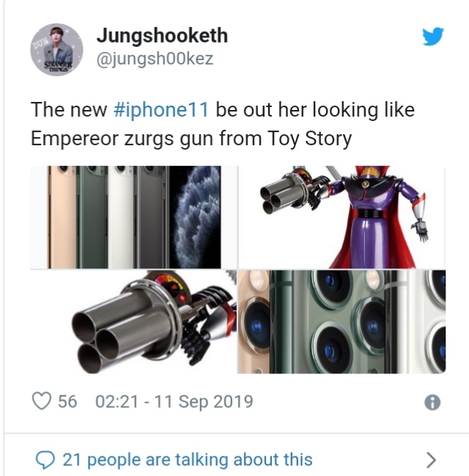469x476 pixels.
Task: Click the gold iPhone in the lineup photo
Action: (62, 217)
